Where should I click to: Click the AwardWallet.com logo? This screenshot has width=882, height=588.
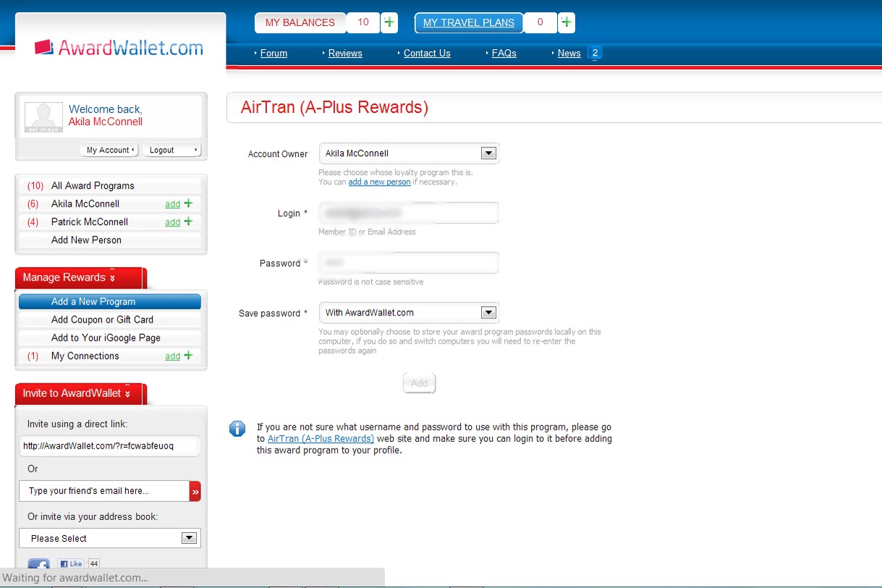119,48
